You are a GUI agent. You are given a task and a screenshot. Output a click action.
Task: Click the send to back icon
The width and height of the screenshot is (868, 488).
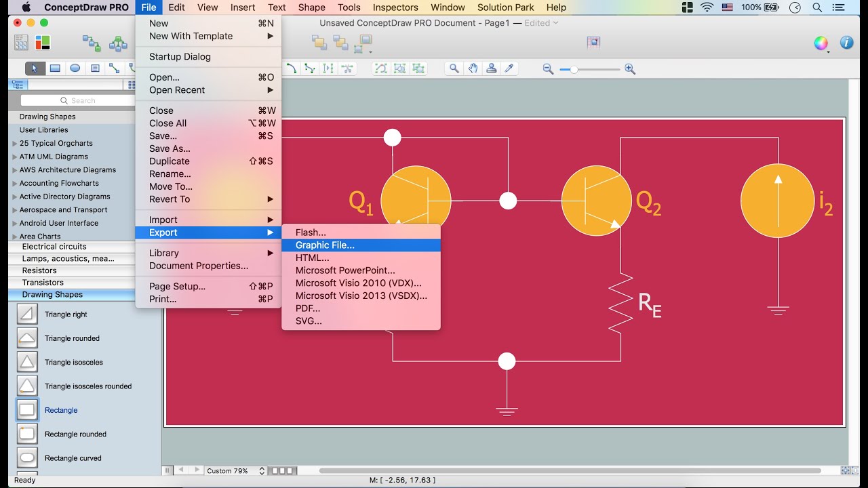pyautogui.click(x=340, y=43)
